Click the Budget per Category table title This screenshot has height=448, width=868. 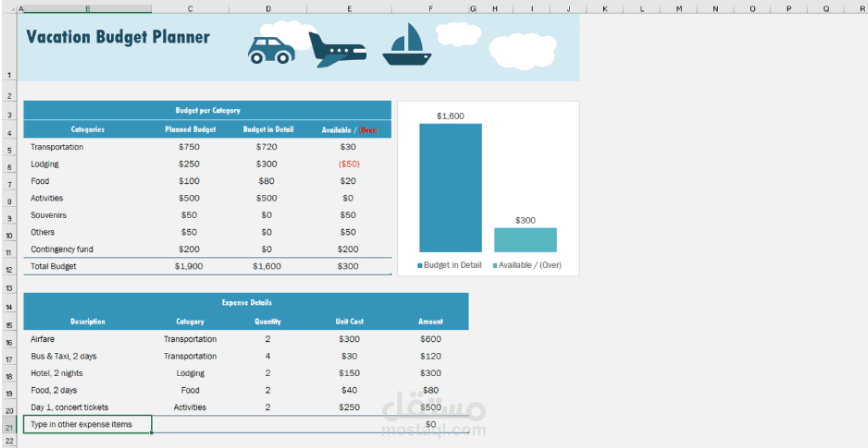[x=208, y=110]
